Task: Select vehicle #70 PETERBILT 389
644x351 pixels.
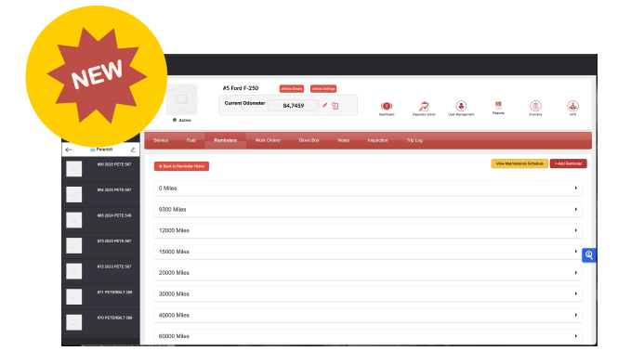Action: (x=100, y=322)
